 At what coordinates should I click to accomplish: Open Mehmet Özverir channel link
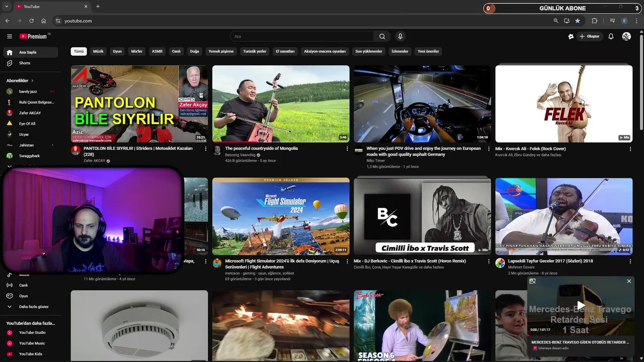(521, 267)
